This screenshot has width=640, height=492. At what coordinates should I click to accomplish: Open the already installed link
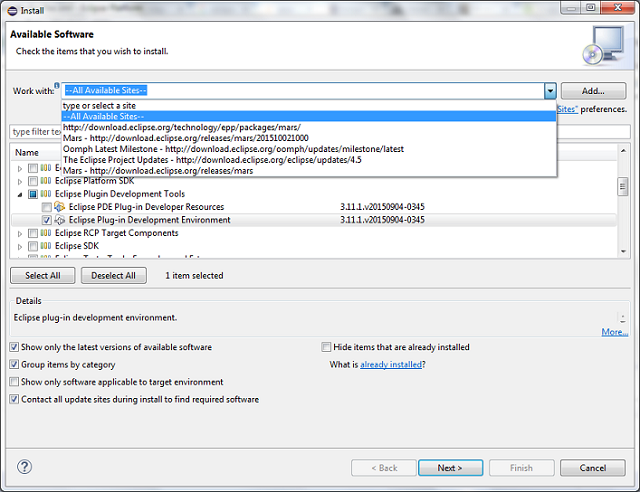pos(391,364)
